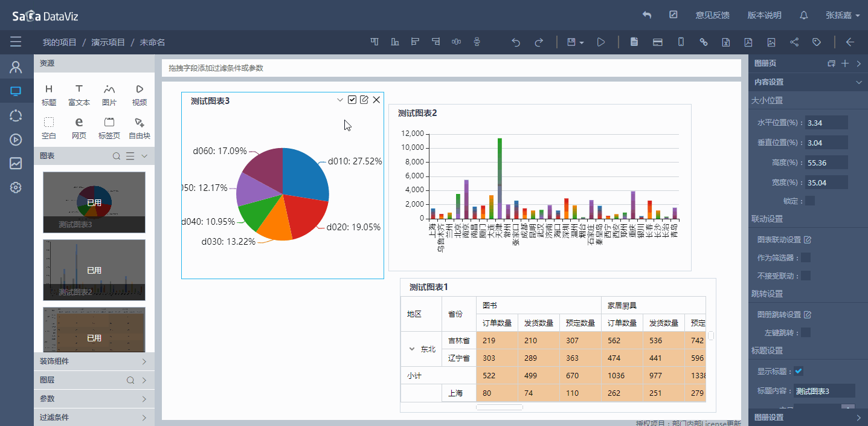Open the save options dropdown arrow
Screen dimensions: 868x426
coord(582,43)
